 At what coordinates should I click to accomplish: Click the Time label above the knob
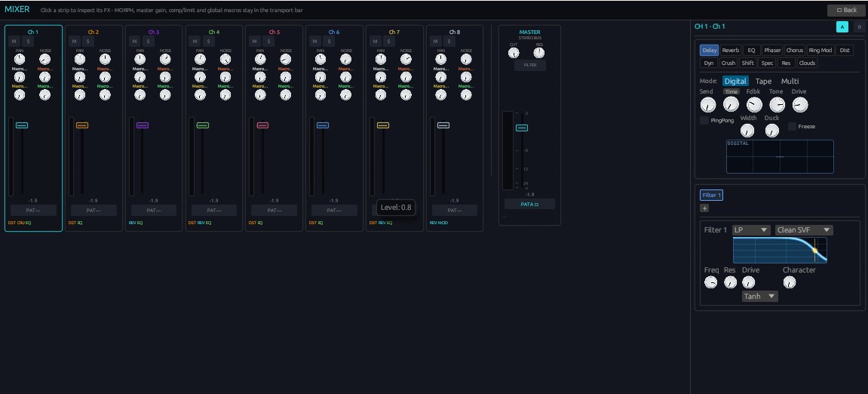point(732,91)
